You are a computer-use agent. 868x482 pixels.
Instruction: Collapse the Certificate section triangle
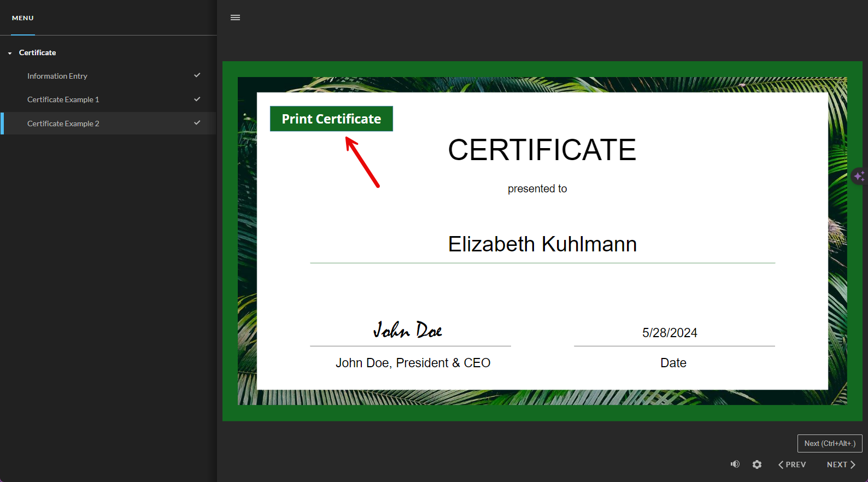10,53
